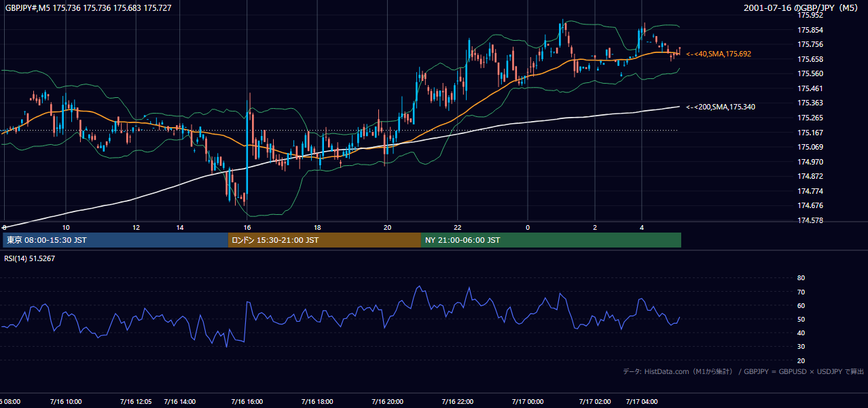Click the 7/16 12:05 date label
This screenshot has width=868, height=408.
pos(136,402)
